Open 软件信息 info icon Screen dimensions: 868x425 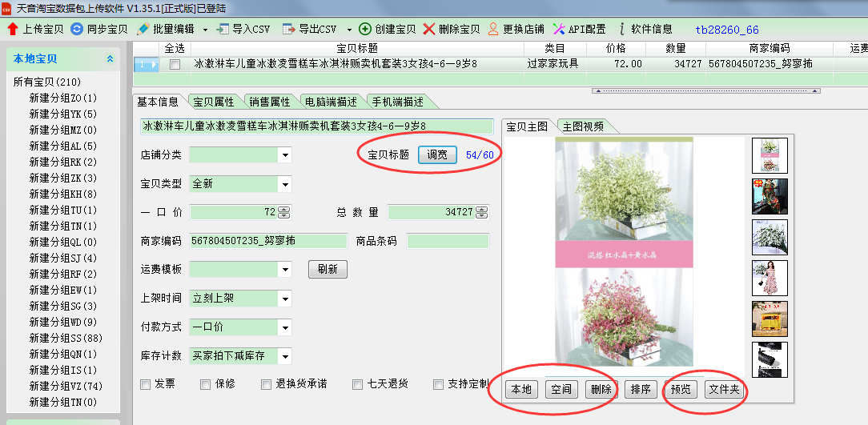621,30
